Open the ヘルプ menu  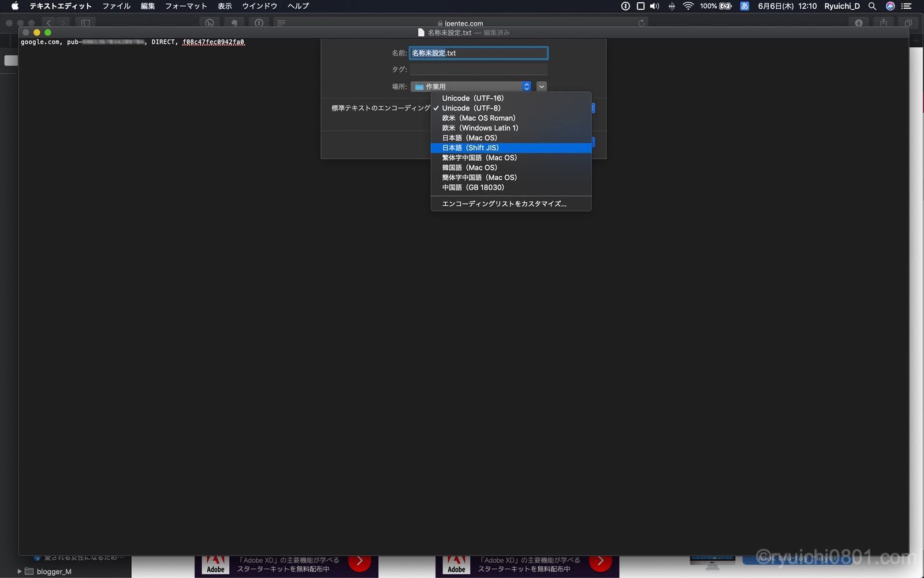pyautogui.click(x=298, y=6)
